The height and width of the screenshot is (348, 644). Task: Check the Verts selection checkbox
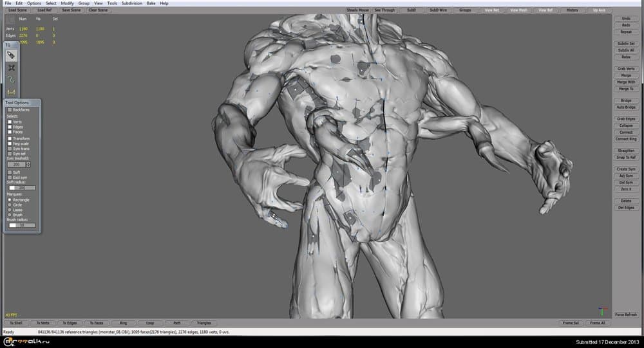tap(10, 122)
